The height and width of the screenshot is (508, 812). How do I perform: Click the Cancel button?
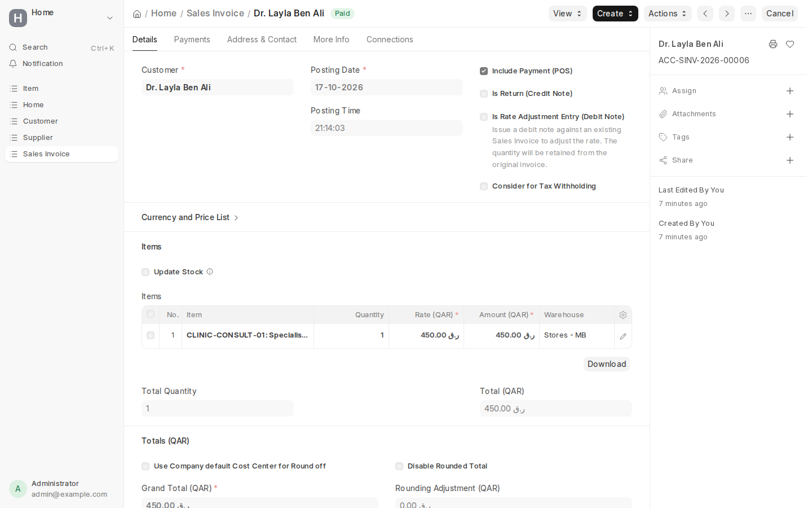coord(780,14)
